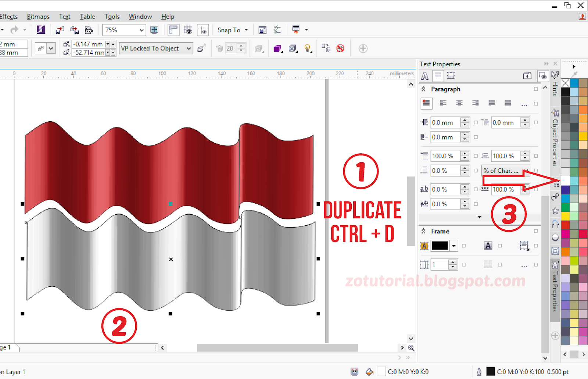The height and width of the screenshot is (379, 588).
Task: Click the outline pen icon in status bar
Action: point(479,372)
